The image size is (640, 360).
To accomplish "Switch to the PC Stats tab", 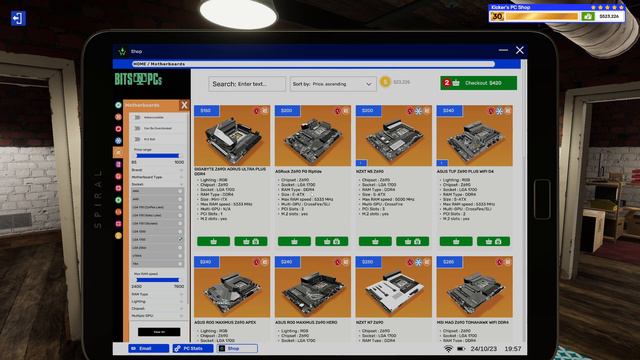I will pyautogui.click(x=193, y=349).
